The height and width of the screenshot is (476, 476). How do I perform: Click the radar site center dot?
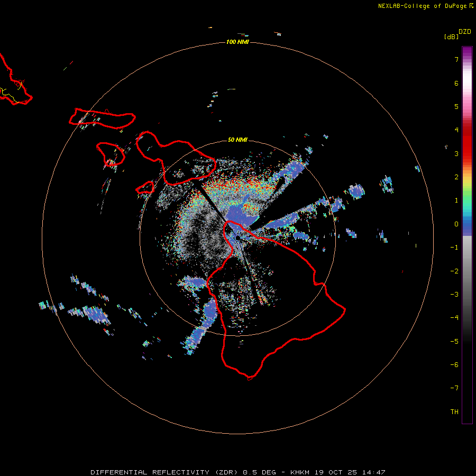[x=237, y=237]
